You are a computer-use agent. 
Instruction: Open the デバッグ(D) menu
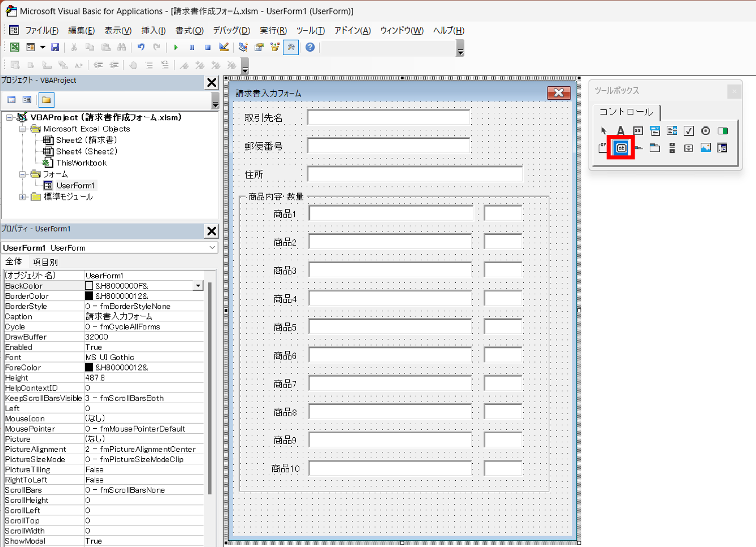231,31
